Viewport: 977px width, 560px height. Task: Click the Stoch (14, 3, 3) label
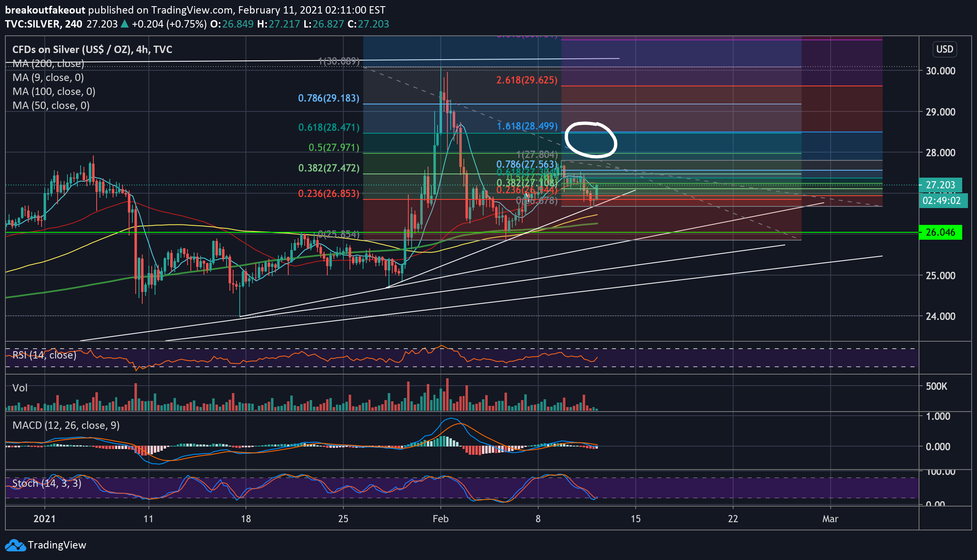click(47, 483)
